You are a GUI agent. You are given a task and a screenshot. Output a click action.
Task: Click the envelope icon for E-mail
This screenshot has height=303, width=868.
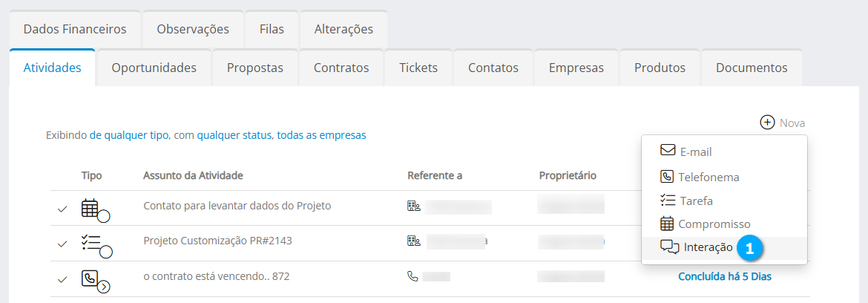point(668,150)
